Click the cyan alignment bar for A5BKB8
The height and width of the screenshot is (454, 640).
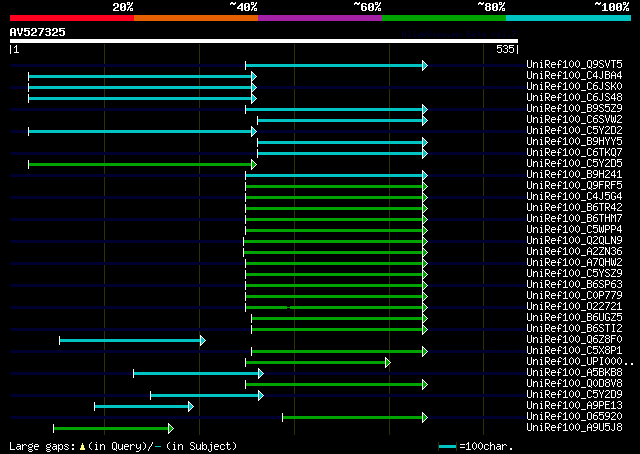pyautogui.click(x=198, y=374)
